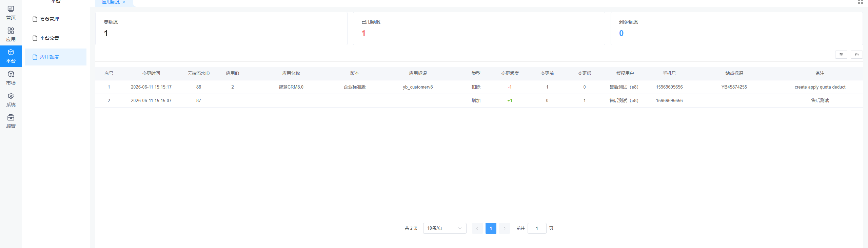Click the 授权用户 column header
Viewport: 868px width, 248px height.
tap(625, 73)
